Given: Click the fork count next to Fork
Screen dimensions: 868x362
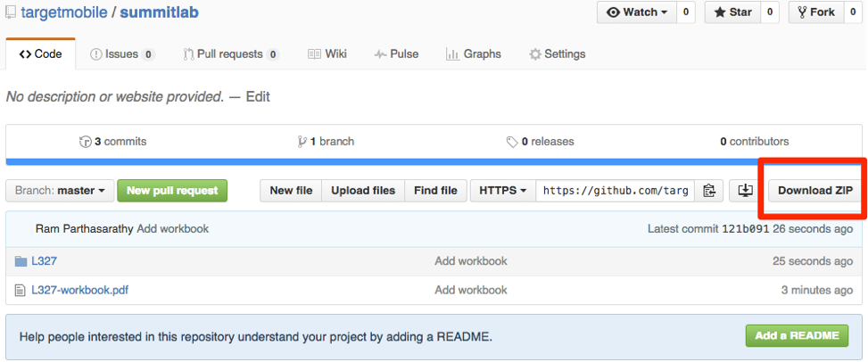Looking at the screenshot, I should coord(852,12).
